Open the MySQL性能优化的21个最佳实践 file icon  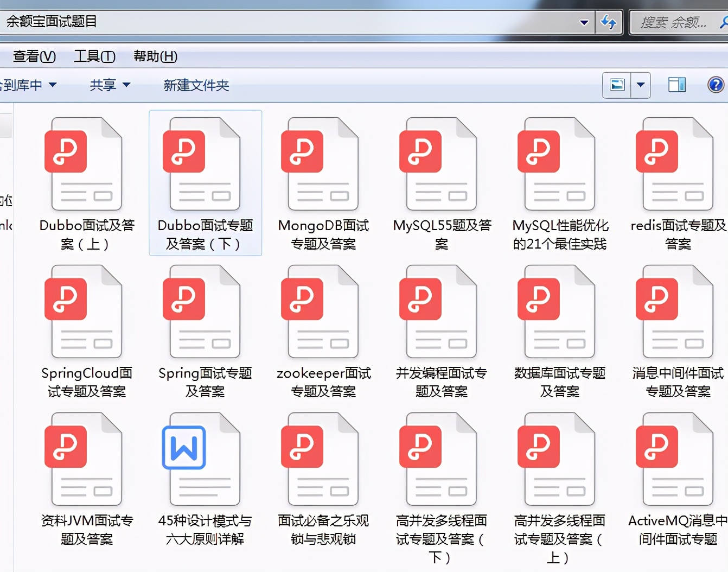click(557, 164)
